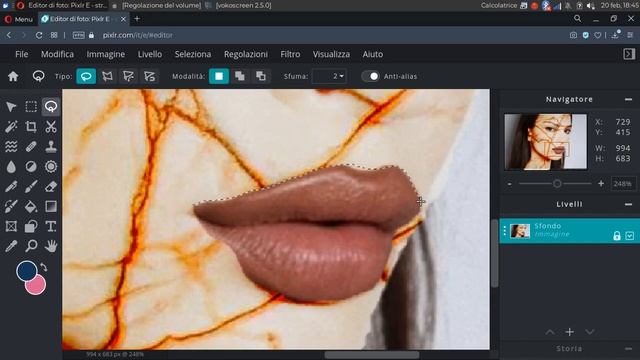The width and height of the screenshot is (640, 360).
Task: Set selection mode to add
Action: coord(240,76)
